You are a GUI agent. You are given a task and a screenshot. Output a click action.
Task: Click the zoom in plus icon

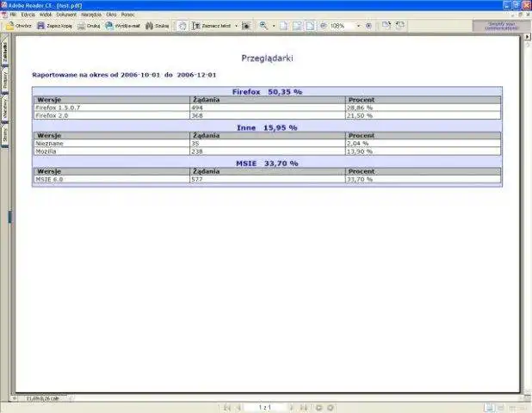[368, 26]
